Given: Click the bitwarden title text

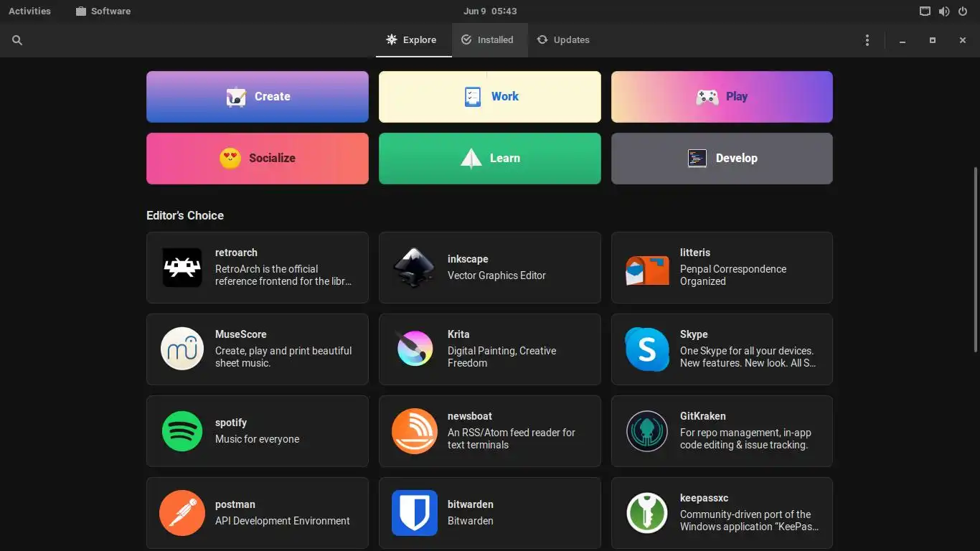Looking at the screenshot, I should (x=471, y=504).
